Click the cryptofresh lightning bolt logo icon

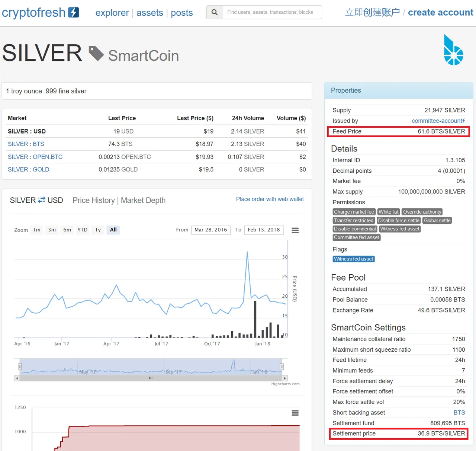point(73,12)
